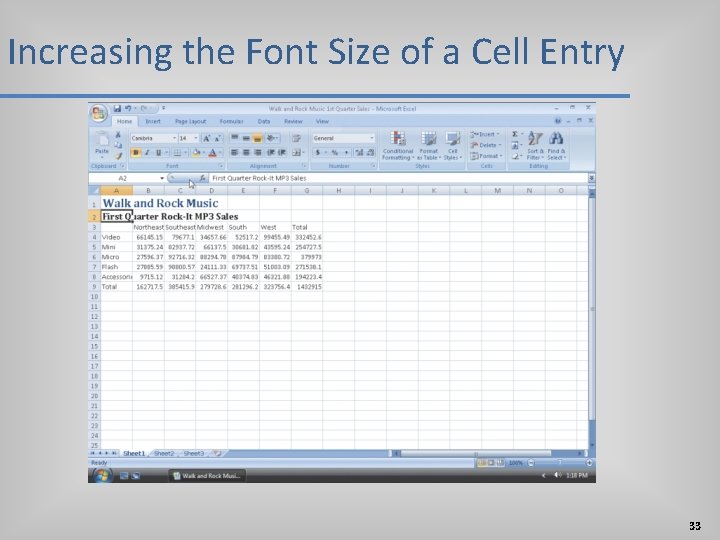Viewport: 720px width, 540px height.
Task: Save workbook from Quick Access Toolbar
Action: (117, 108)
